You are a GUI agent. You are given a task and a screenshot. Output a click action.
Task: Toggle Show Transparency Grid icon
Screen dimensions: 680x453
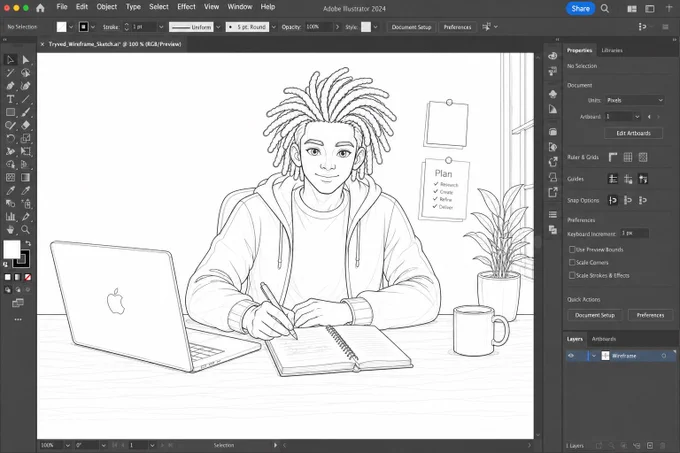(x=643, y=157)
